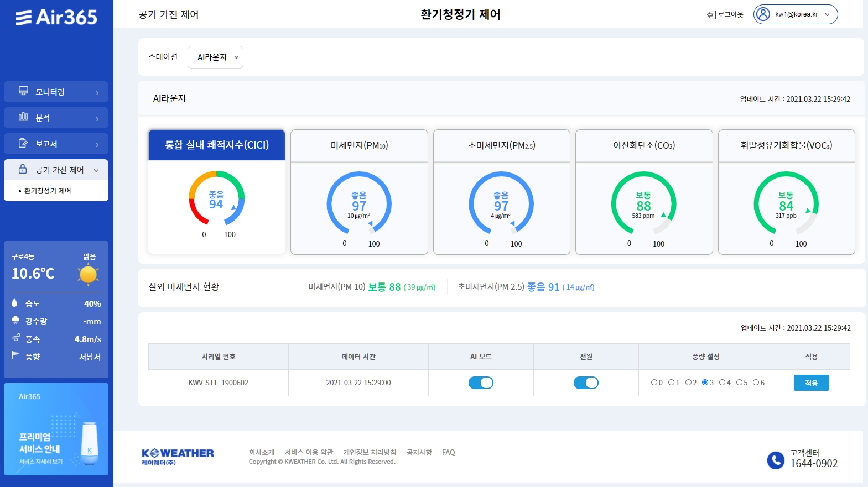Collapse the 공기 가전 제어 menu chevron
Image resolution: width=868 pixels, height=487 pixels.
pos(96,170)
